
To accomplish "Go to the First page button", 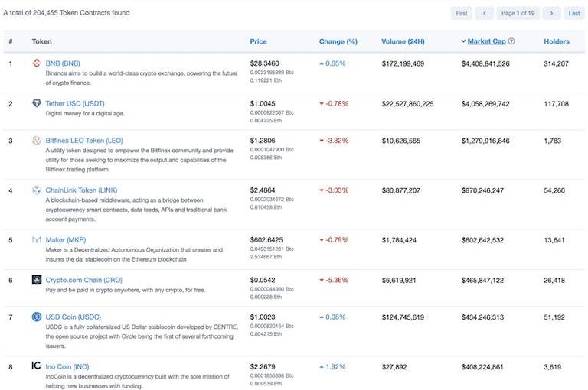I will coord(461,13).
